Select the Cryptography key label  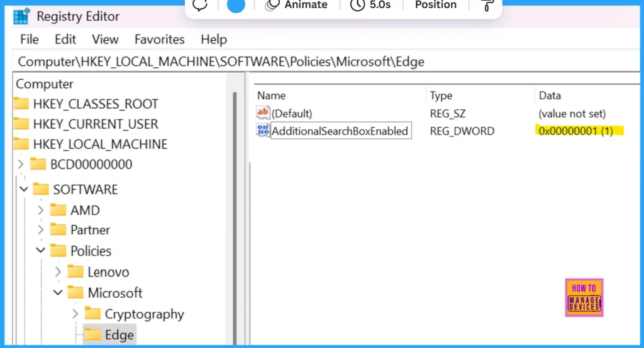(145, 314)
